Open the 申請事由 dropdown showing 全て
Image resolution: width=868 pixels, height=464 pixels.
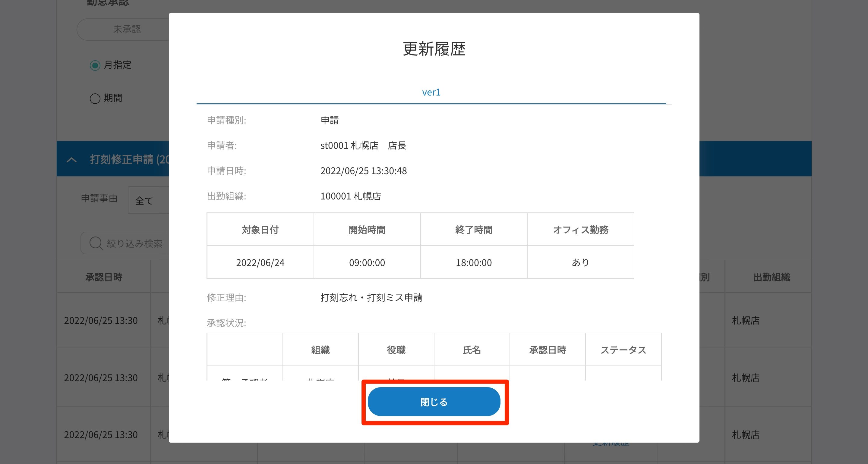pyautogui.click(x=148, y=201)
